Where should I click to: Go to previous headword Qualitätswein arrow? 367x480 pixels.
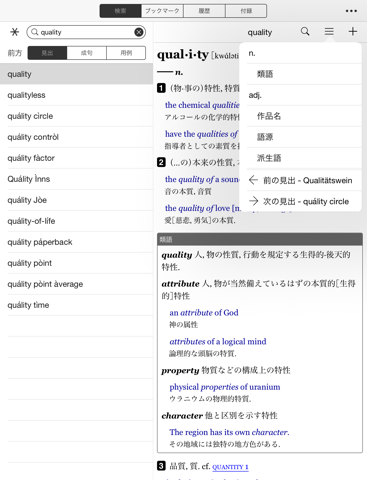pyautogui.click(x=253, y=180)
